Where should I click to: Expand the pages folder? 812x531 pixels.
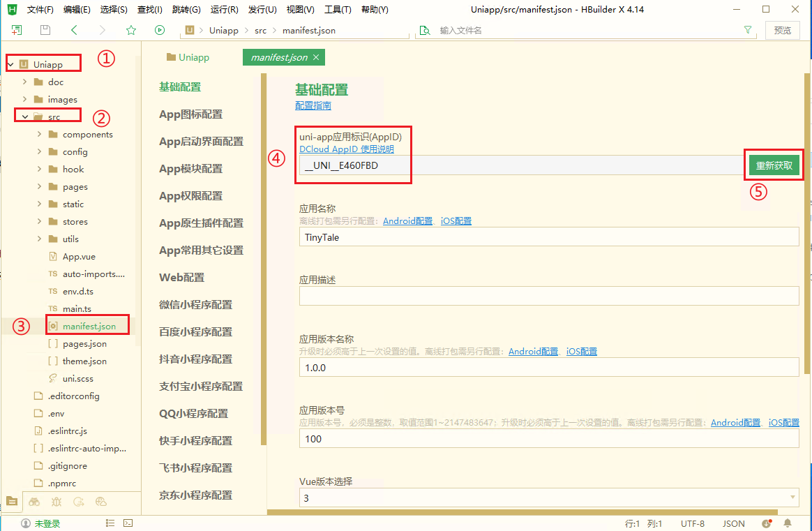39,186
